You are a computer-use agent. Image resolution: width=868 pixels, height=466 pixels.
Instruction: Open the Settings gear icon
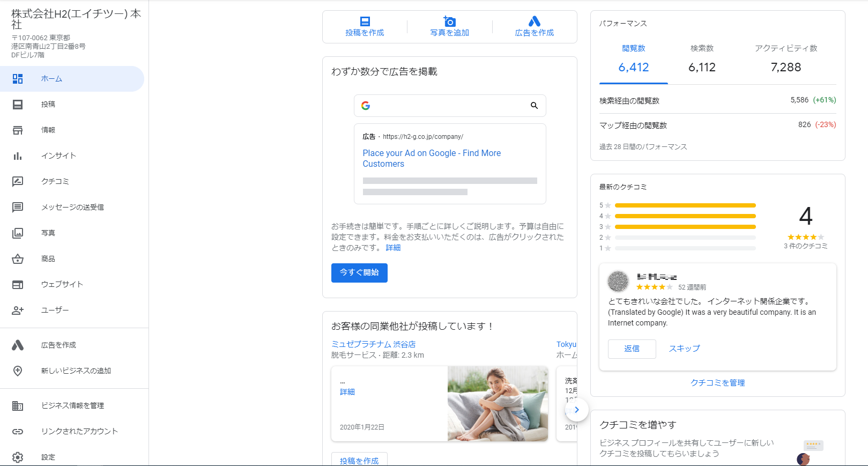18,457
